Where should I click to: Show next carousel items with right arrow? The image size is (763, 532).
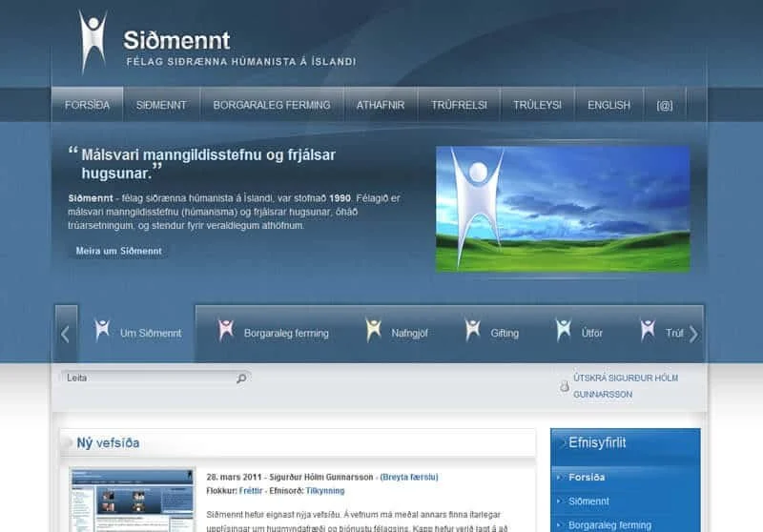tap(694, 334)
